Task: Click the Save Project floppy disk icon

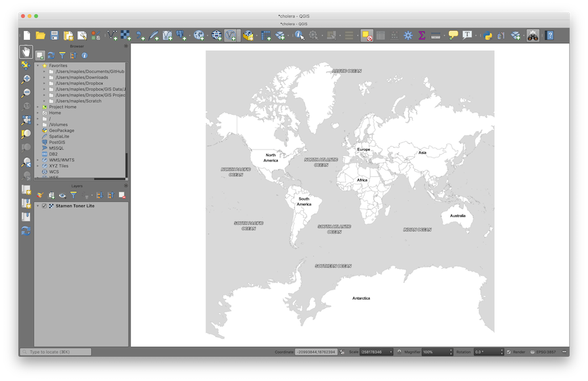Action: pyautogui.click(x=54, y=35)
